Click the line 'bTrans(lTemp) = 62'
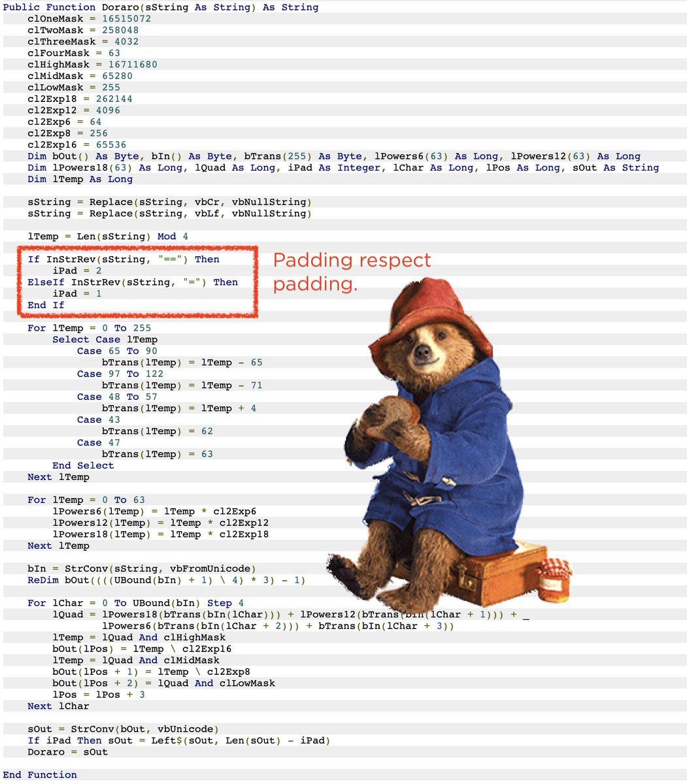This screenshot has height=784, width=687. (158, 431)
